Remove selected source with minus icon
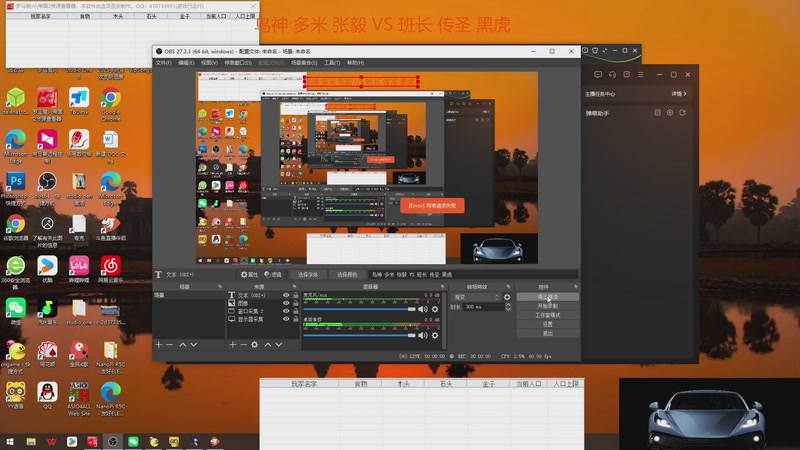 pyautogui.click(x=243, y=345)
